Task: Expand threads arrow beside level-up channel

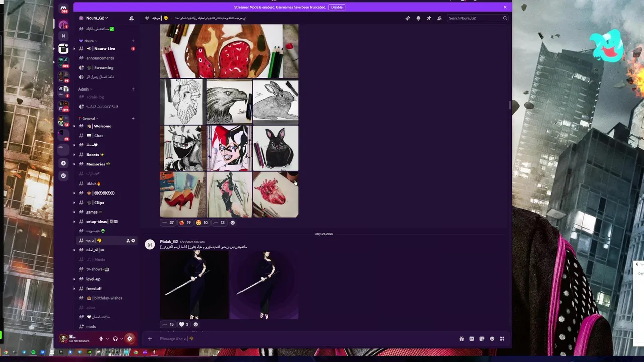Action: (x=74, y=279)
